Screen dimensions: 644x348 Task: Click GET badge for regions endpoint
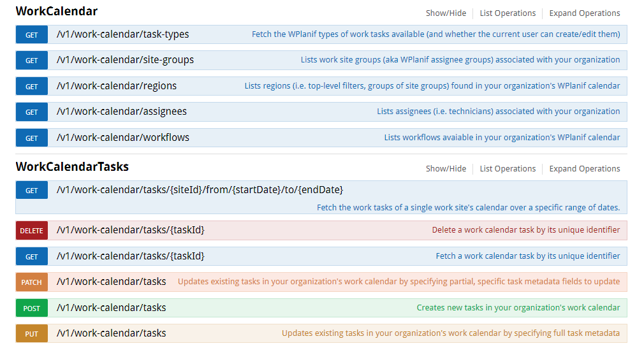(x=31, y=87)
